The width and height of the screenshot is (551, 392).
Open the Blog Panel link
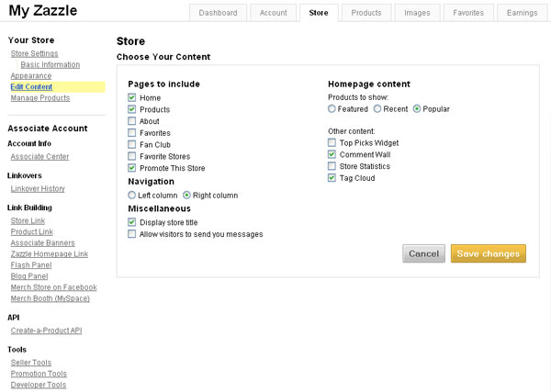[29, 276]
